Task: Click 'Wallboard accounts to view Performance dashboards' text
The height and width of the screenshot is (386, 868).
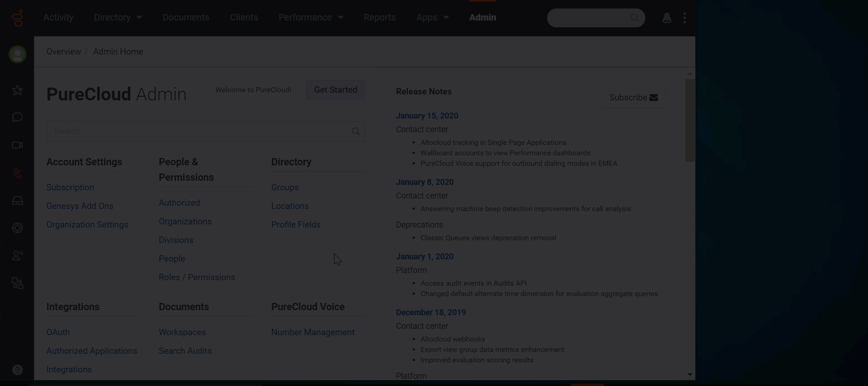Action: tap(505, 153)
